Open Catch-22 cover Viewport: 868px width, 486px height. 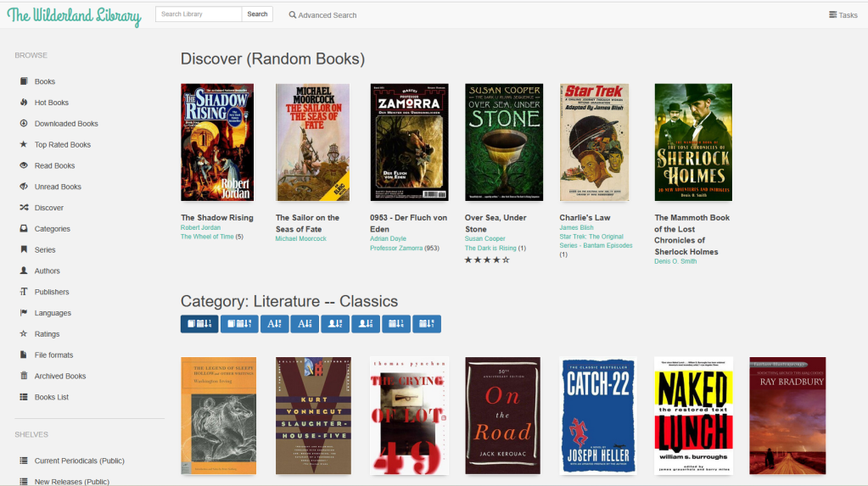[598, 416]
